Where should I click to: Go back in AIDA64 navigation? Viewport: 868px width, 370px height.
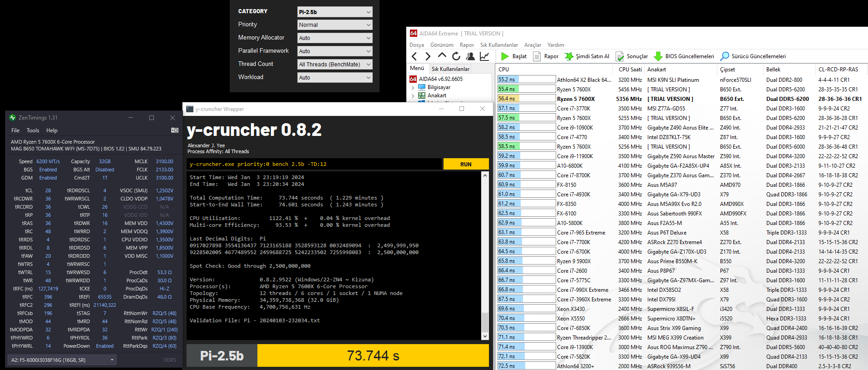pos(414,56)
